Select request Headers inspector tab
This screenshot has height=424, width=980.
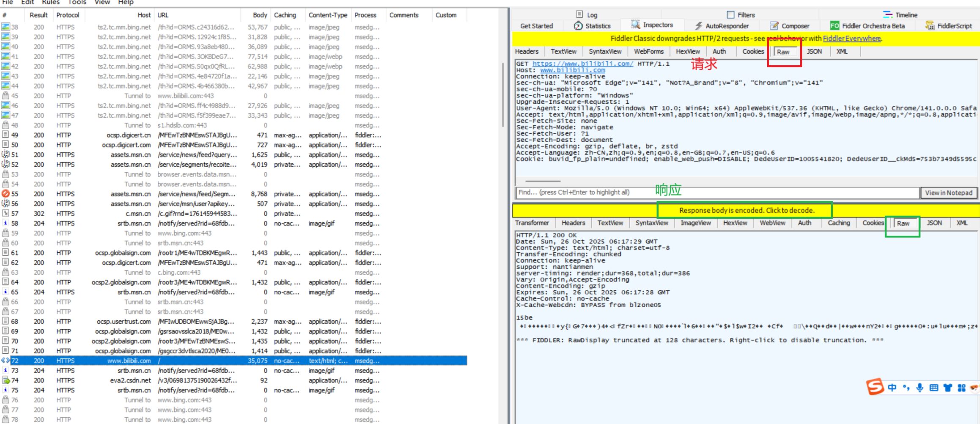point(527,51)
